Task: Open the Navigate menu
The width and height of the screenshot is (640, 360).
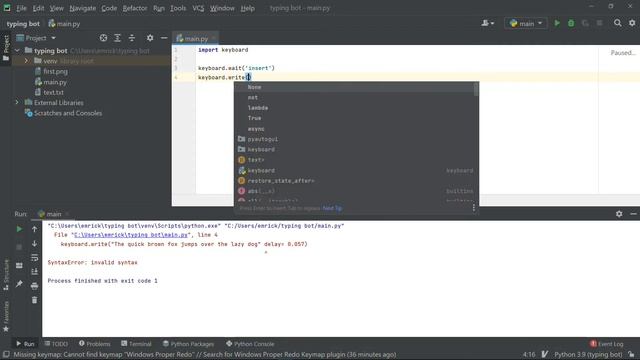Action: point(82,8)
